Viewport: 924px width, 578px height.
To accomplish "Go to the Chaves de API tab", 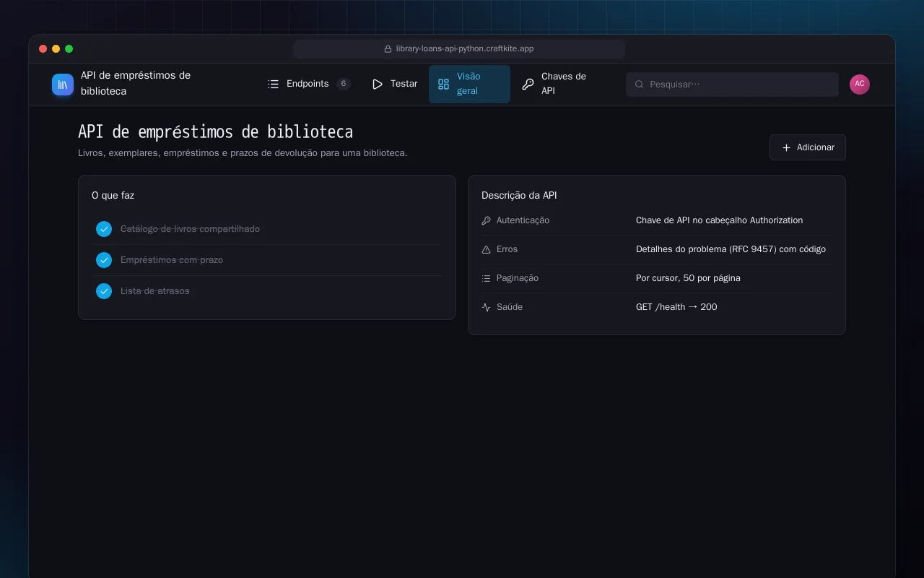I will 563,84.
